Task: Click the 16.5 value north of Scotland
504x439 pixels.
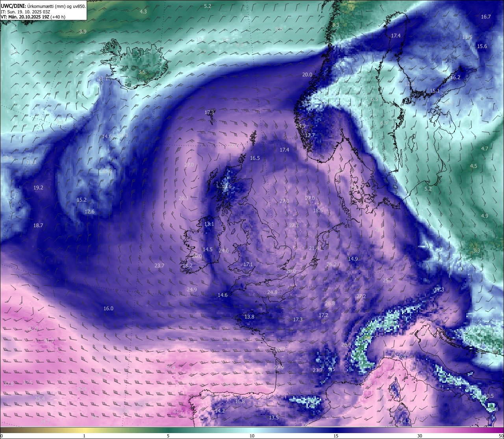Action: tap(255, 158)
